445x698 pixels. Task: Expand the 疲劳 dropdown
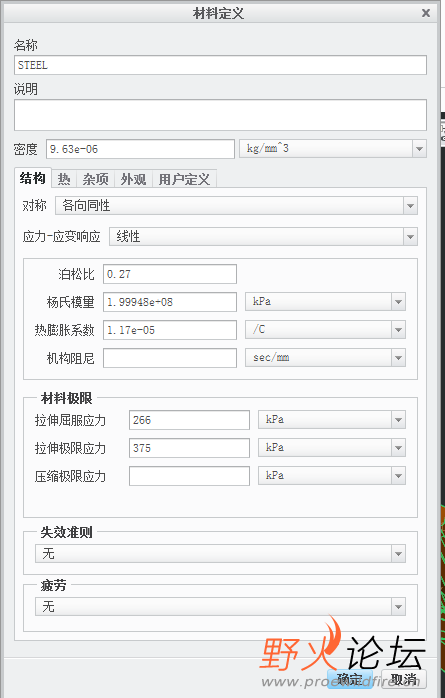click(220, 606)
